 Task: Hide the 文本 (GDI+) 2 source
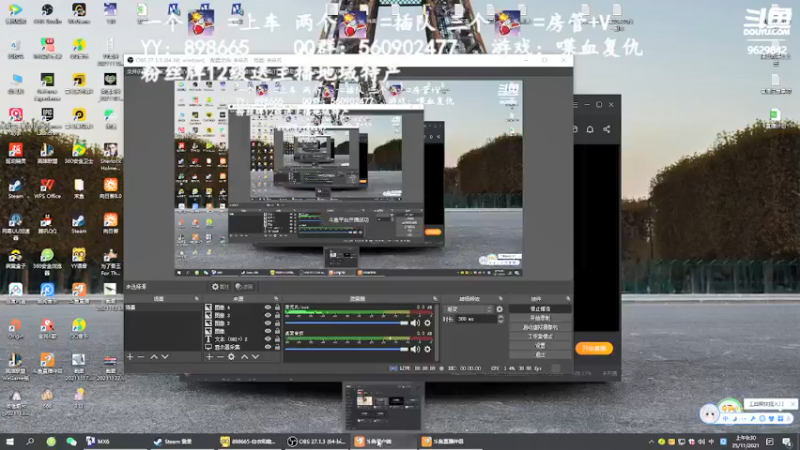[268, 339]
